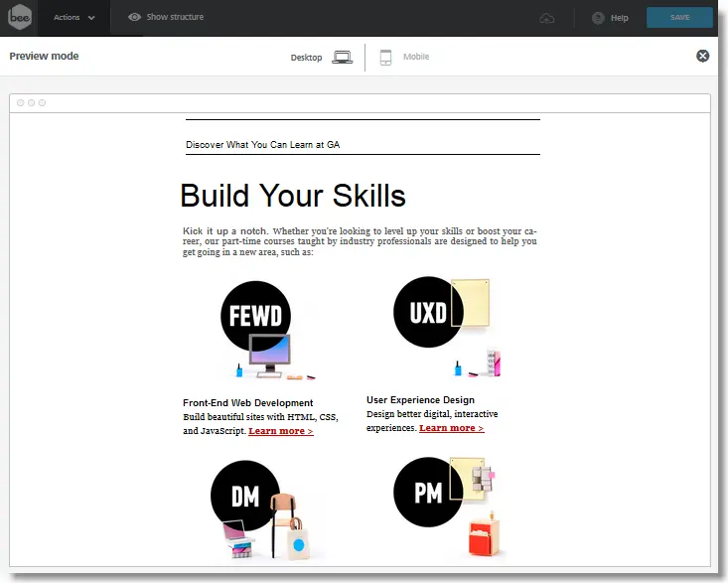This screenshot has width=728, height=583.
Task: Click the SAVE button
Action: click(x=679, y=18)
